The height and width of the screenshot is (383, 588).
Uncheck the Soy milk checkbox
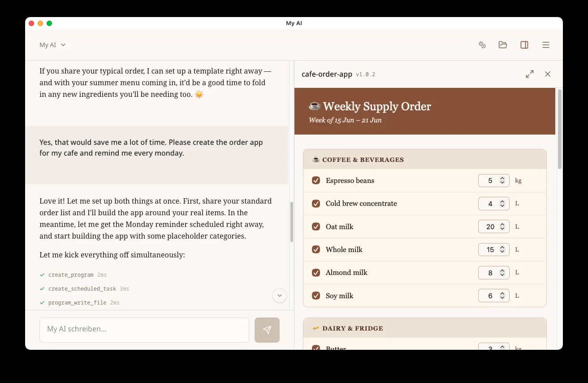click(316, 296)
